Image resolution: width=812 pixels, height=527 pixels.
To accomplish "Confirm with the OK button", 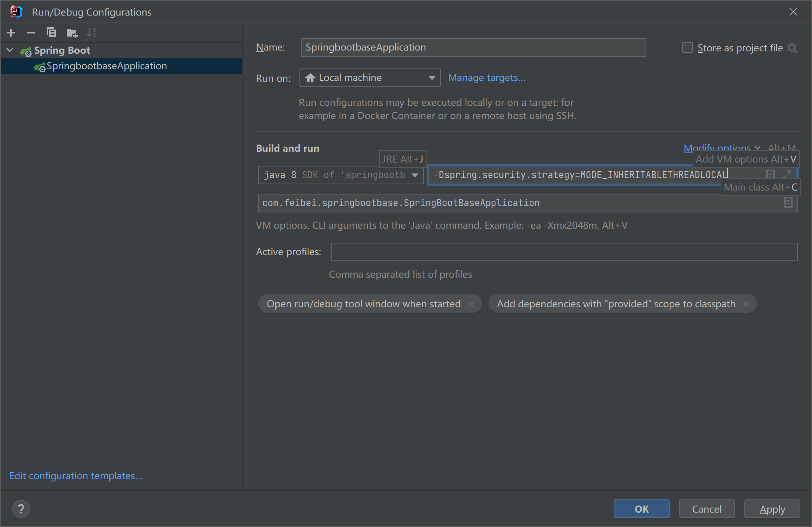I will coord(642,509).
